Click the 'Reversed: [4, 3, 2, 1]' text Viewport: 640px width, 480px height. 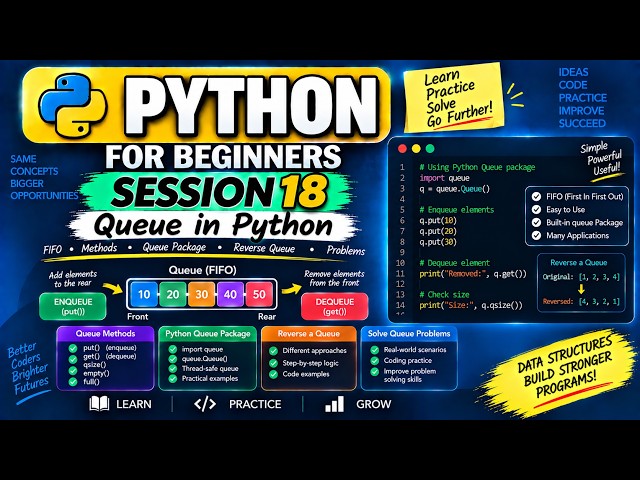click(581, 302)
